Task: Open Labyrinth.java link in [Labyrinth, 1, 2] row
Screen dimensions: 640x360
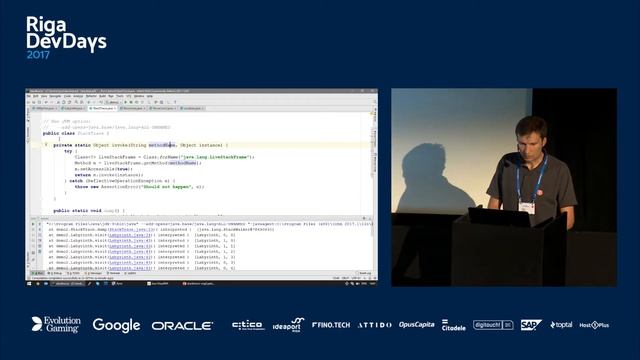Action: coord(130,252)
